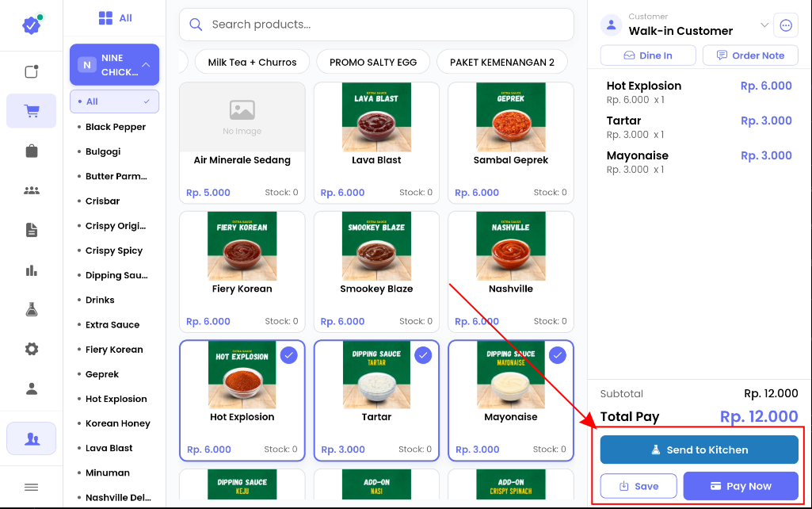Expand the Walk-in Customer dropdown chevron
Image resolution: width=812 pixels, height=509 pixels.
pos(764,25)
